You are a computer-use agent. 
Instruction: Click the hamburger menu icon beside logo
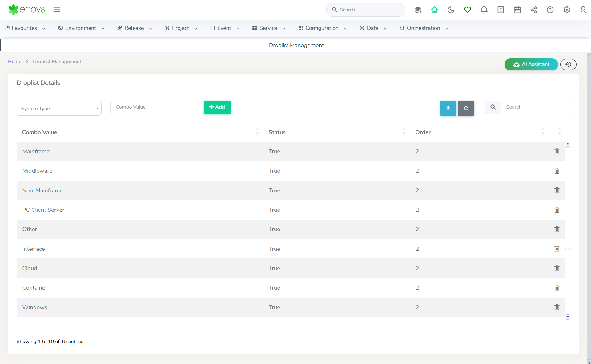(x=57, y=10)
